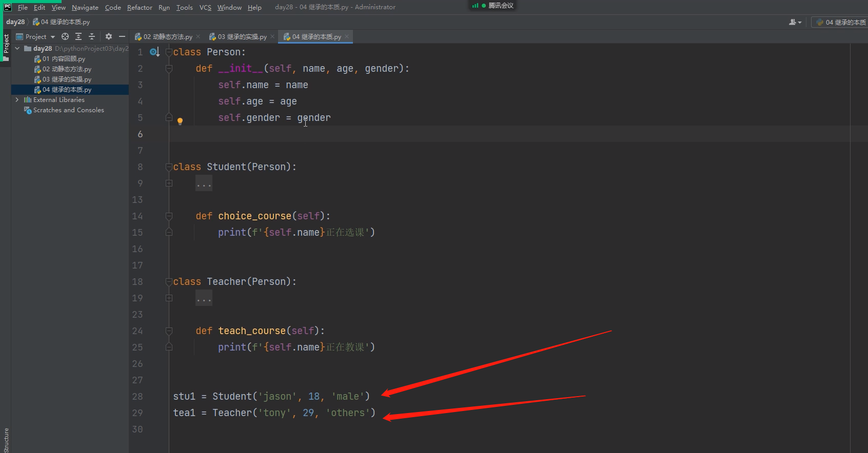The width and height of the screenshot is (868, 453).
Task: Open Project panel gear settings
Action: pyautogui.click(x=109, y=36)
